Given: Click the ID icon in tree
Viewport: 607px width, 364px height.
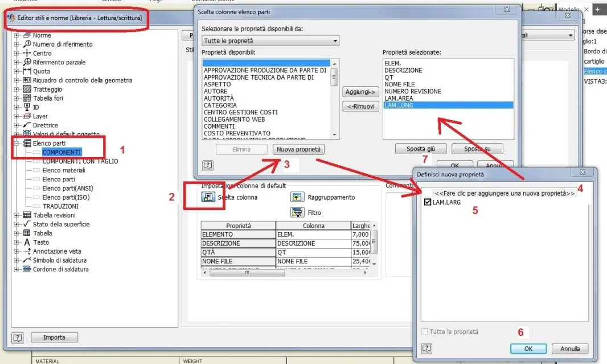Looking at the screenshot, I should click(x=27, y=107).
